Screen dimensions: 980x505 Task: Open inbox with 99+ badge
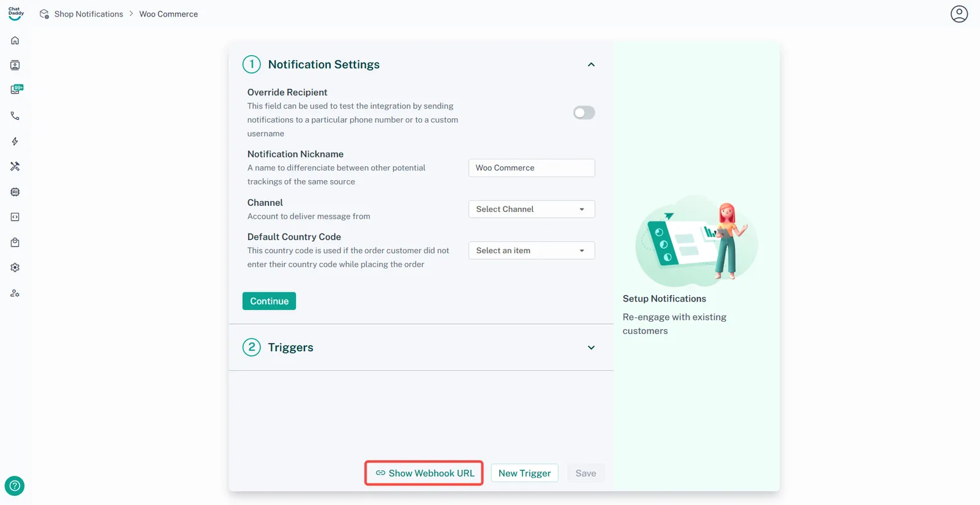[x=16, y=89]
